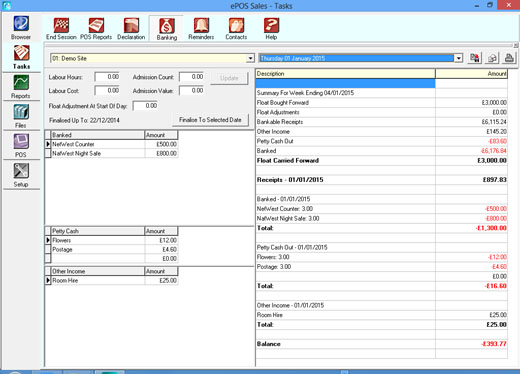Open the Browser sidebar icon

[21, 28]
